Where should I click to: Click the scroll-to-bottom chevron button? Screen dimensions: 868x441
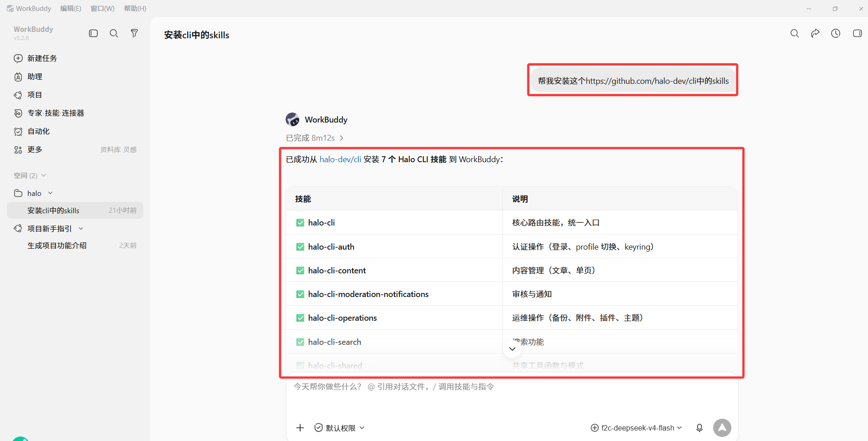[512, 349]
